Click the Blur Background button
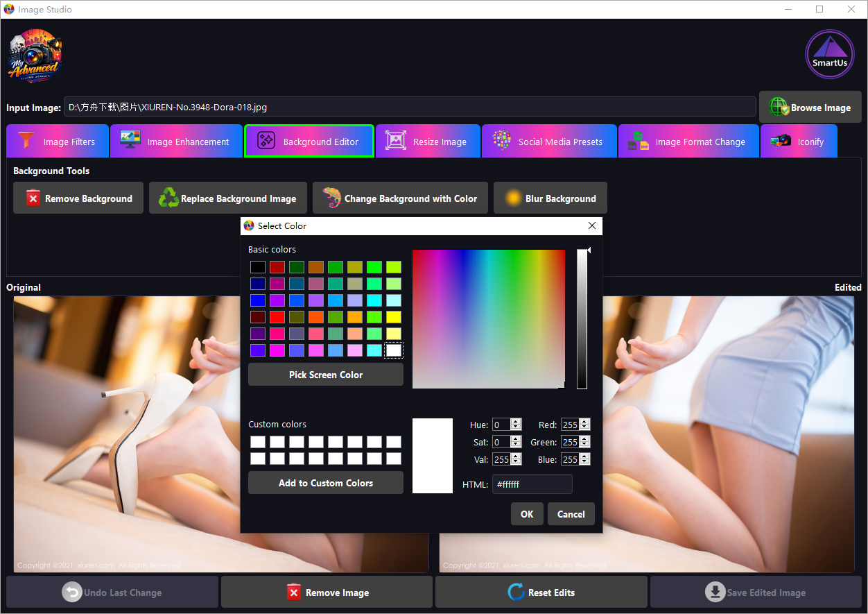The height and width of the screenshot is (614, 868). pyautogui.click(x=550, y=198)
